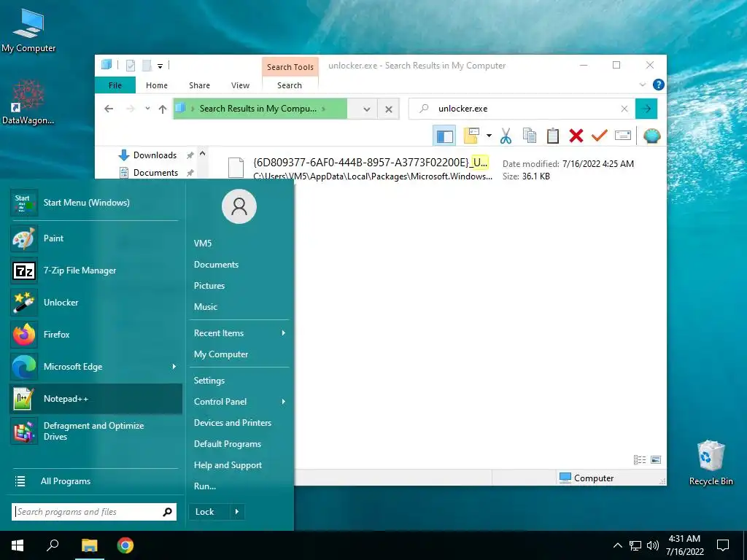Open the shutdown options arrow beside Lock
The image size is (747, 560).
[237, 512]
